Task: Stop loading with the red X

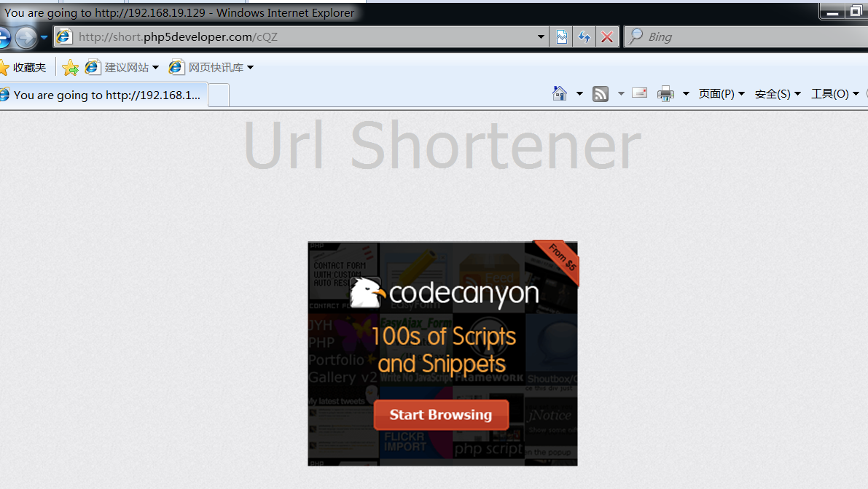Action: pyautogui.click(x=607, y=37)
